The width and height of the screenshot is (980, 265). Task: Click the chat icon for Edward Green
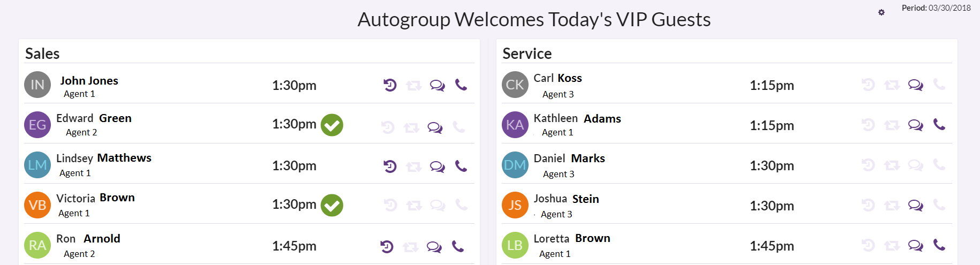click(x=435, y=127)
